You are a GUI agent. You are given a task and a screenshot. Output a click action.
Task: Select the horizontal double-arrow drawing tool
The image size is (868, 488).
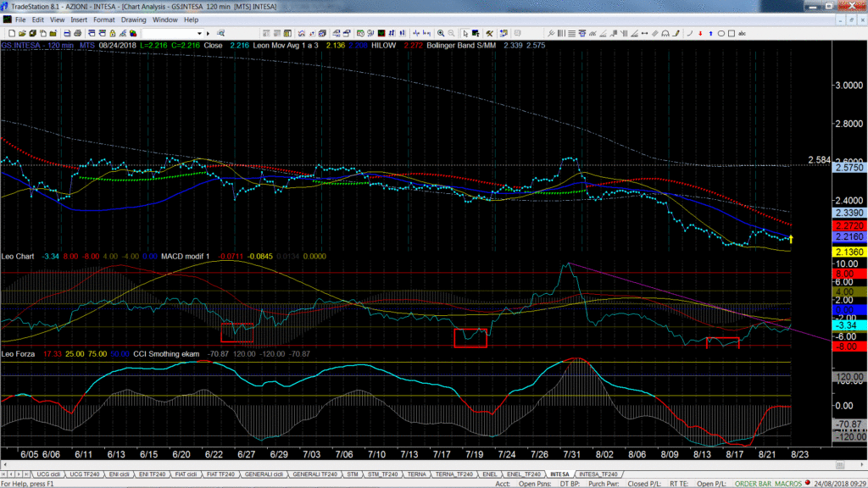click(x=645, y=33)
